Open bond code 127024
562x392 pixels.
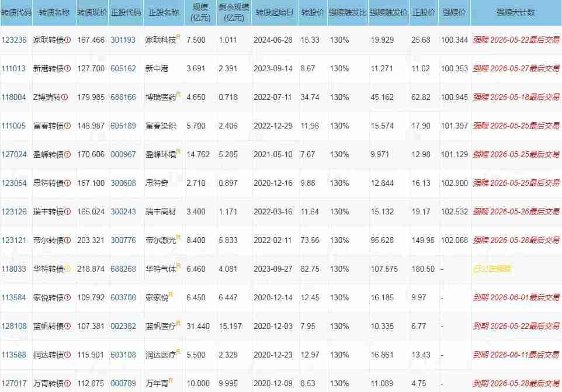(14, 154)
